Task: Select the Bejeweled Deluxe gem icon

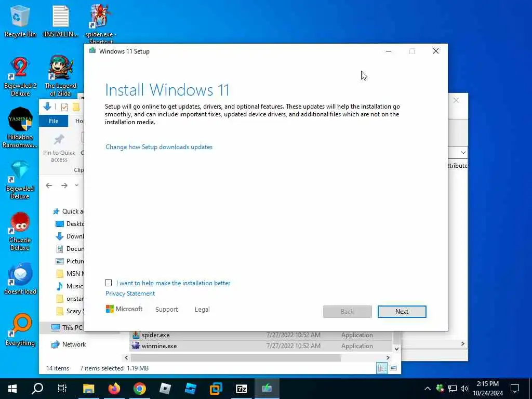Action: [20, 180]
